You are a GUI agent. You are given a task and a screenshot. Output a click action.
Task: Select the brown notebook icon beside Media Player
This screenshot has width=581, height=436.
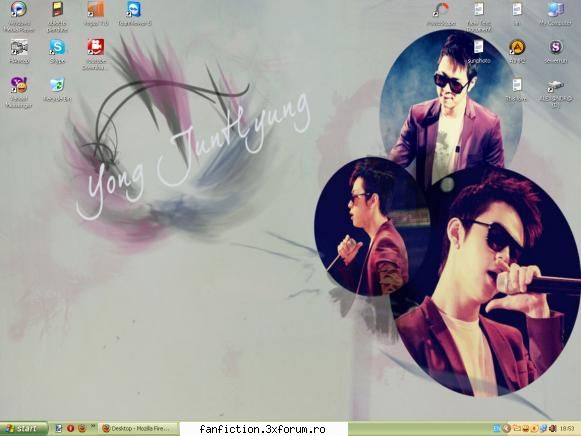click(57, 16)
